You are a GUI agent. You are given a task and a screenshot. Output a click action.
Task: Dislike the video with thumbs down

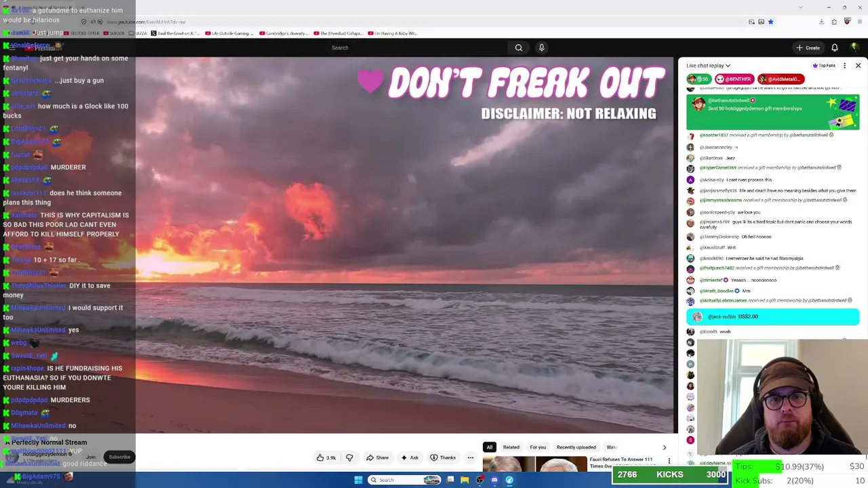click(x=349, y=457)
